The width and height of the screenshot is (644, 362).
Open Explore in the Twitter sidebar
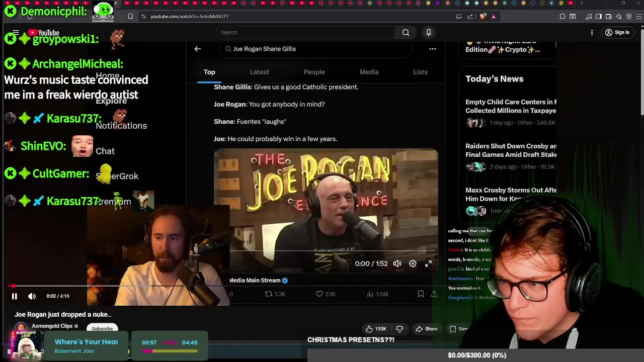[111, 101]
